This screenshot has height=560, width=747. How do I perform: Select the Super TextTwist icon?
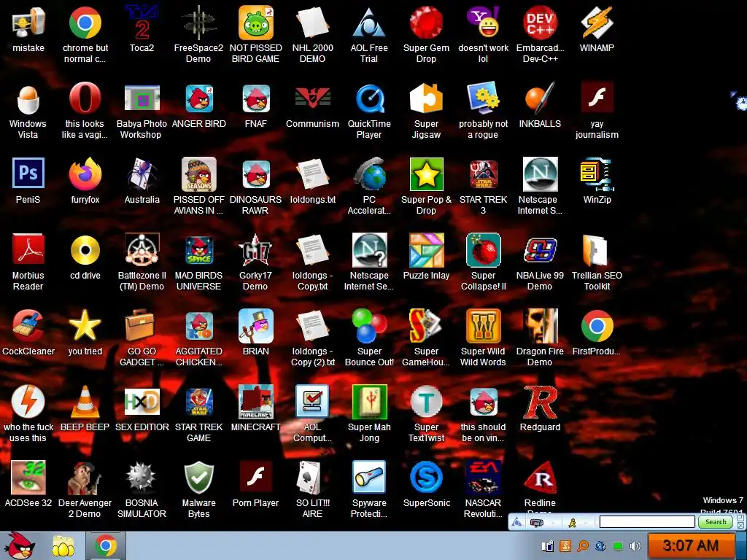tap(426, 402)
